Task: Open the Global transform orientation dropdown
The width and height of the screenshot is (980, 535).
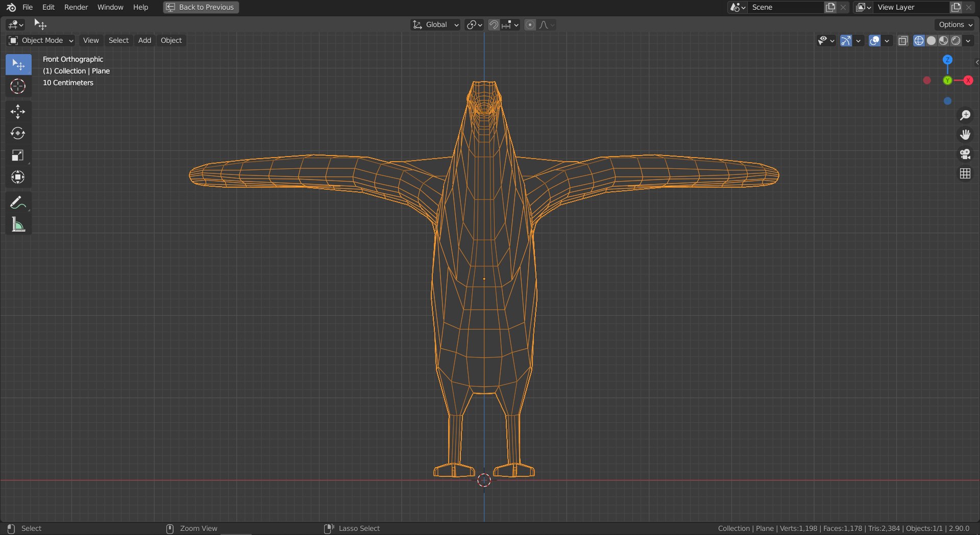Action: [x=435, y=24]
